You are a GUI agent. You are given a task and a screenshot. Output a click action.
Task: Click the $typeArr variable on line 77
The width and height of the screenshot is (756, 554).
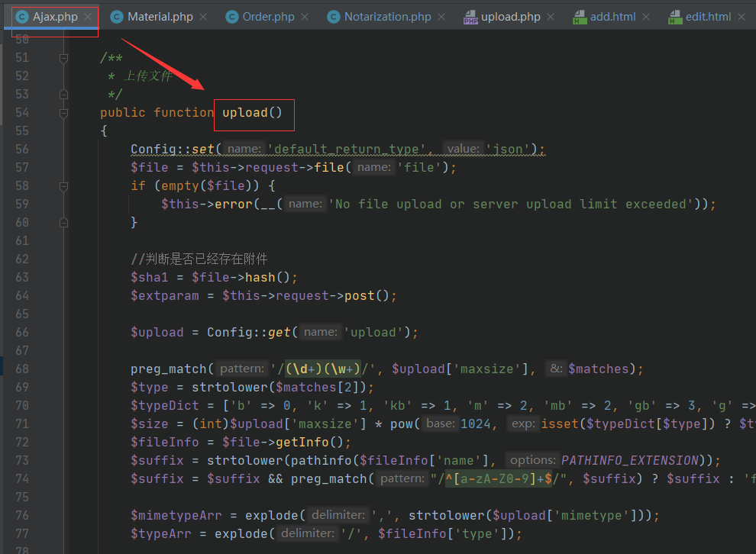pos(161,533)
